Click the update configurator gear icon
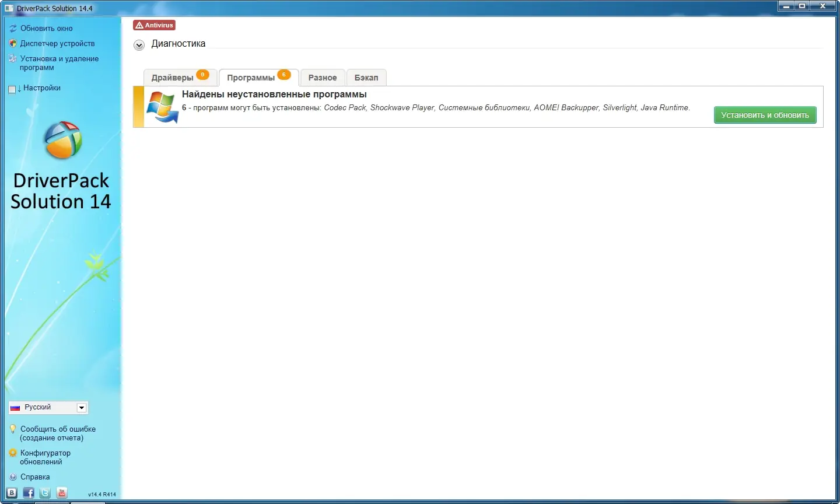Screen dimensions: 840x504 (x=13, y=453)
